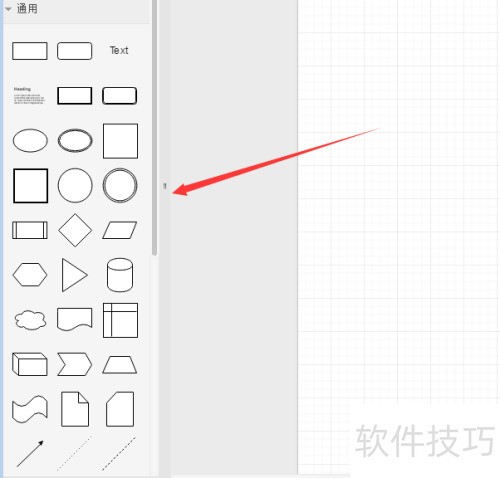Collapse the 通用 shapes section
500x478 pixels.
click(x=8, y=9)
